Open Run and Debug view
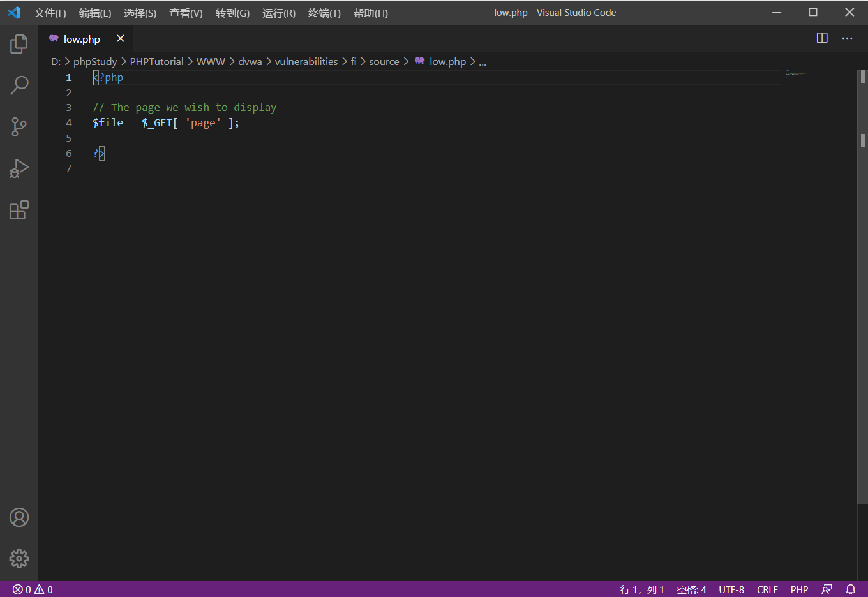Image resolution: width=868 pixels, height=597 pixels. click(x=19, y=168)
